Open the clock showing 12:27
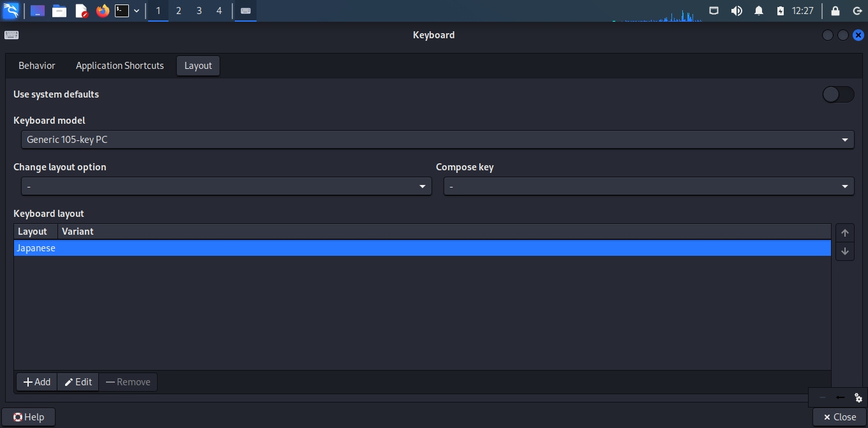 pos(802,11)
